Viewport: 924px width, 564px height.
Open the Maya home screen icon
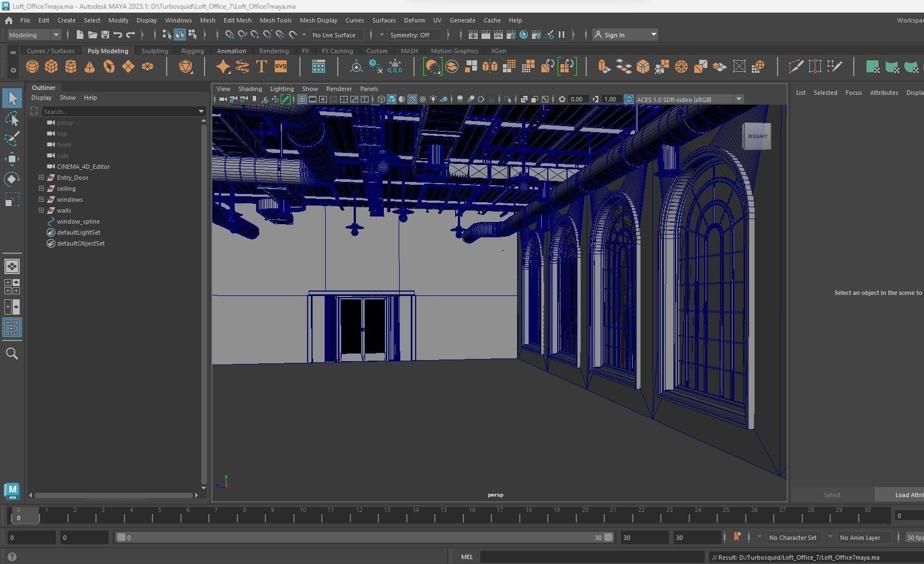[x=9, y=20]
